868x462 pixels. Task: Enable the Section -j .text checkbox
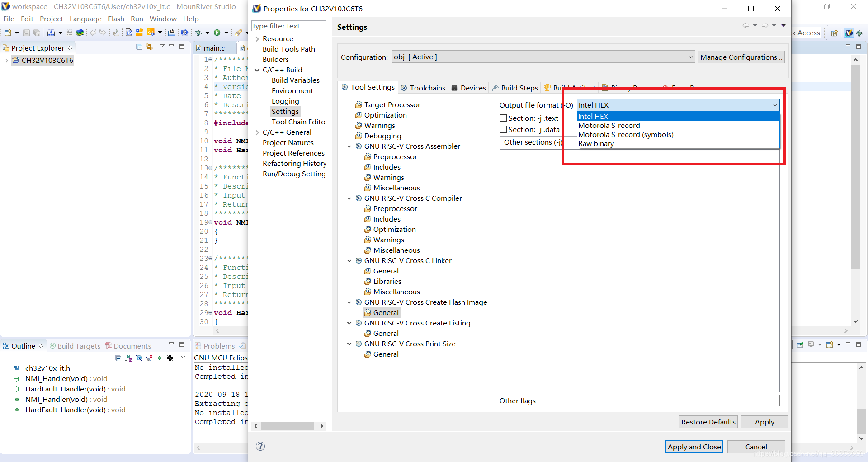click(503, 118)
